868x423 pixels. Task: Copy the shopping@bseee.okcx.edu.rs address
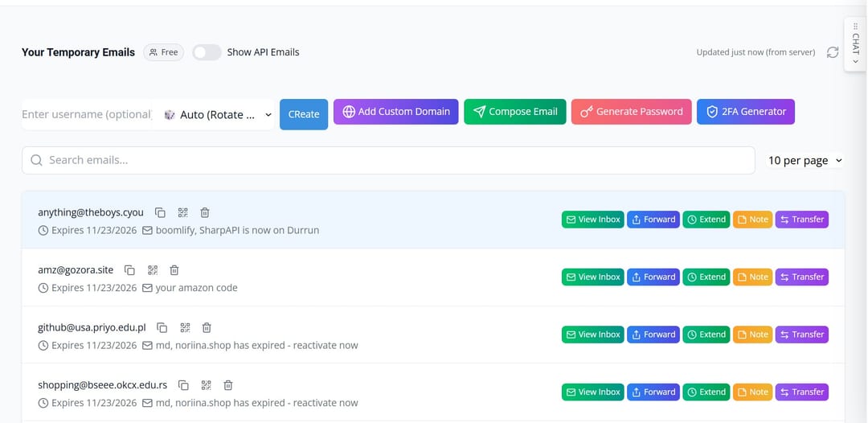(x=184, y=385)
